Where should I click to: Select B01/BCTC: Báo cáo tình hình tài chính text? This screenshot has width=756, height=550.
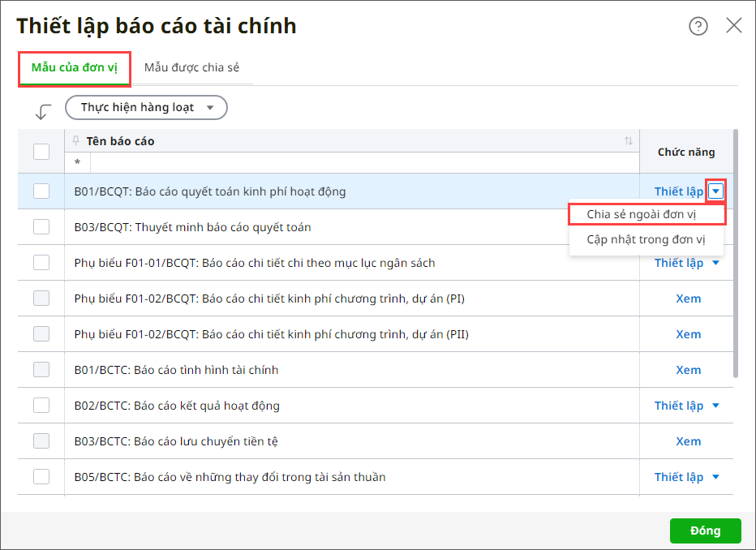(176, 370)
